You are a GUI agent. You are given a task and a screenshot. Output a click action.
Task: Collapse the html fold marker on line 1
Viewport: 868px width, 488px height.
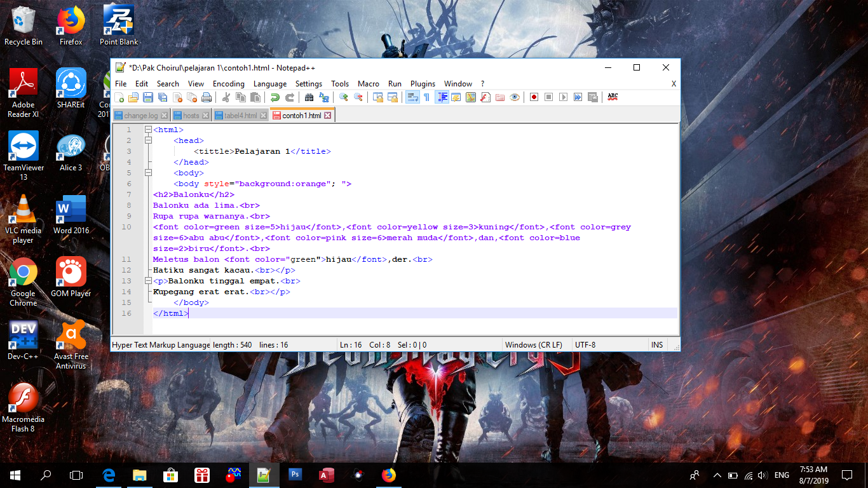148,130
